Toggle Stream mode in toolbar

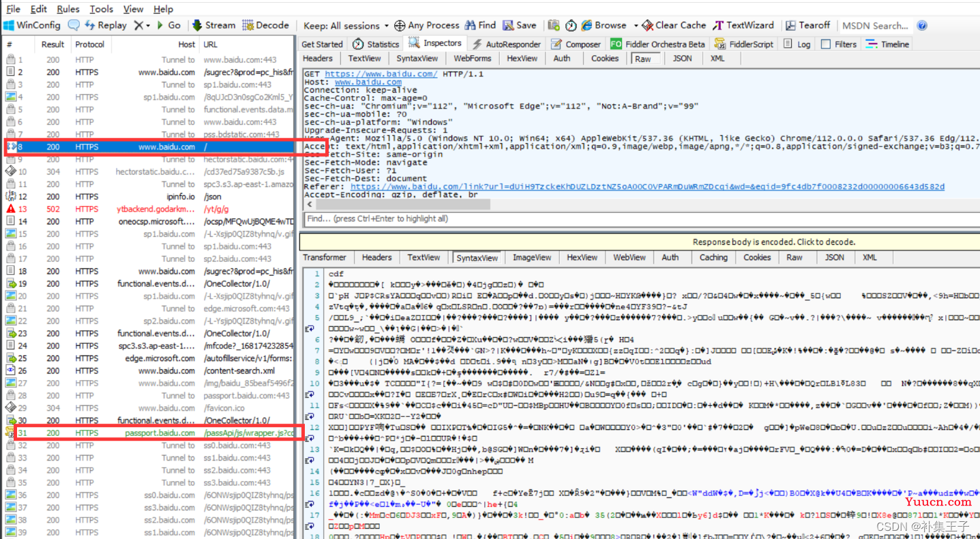[x=213, y=25]
